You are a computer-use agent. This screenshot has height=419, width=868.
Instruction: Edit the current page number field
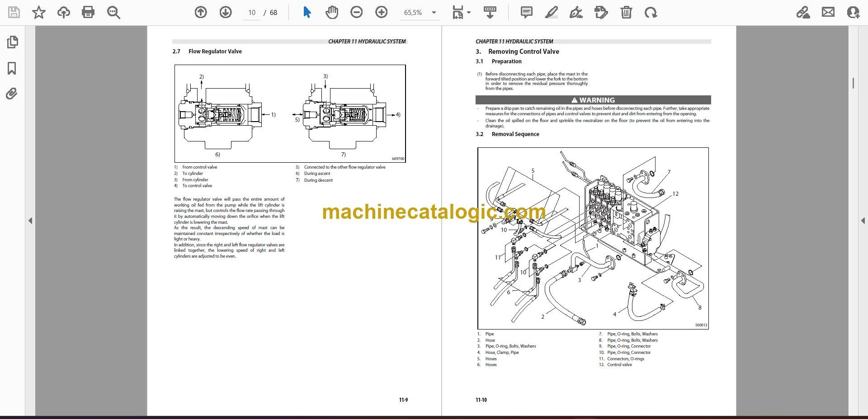[252, 13]
